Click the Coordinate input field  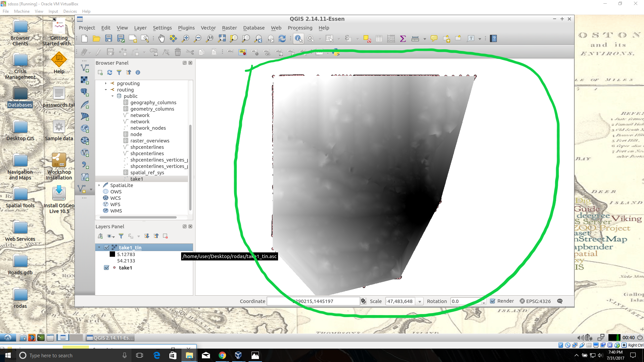(313, 301)
